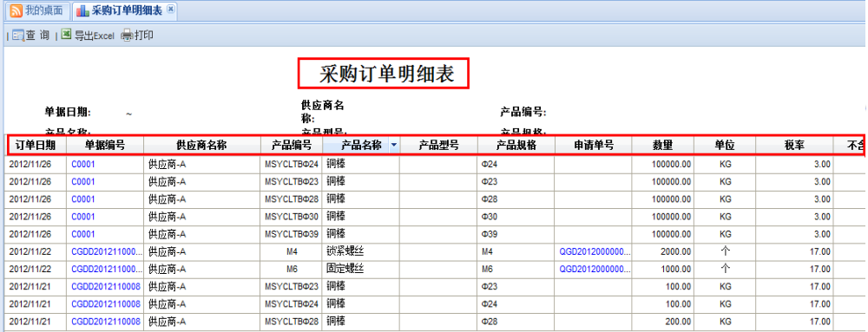Viewport: 868px width, 332px height.
Task: Open QGD2012000000... link in 锁紧螺丝 row
Action: [x=595, y=252]
